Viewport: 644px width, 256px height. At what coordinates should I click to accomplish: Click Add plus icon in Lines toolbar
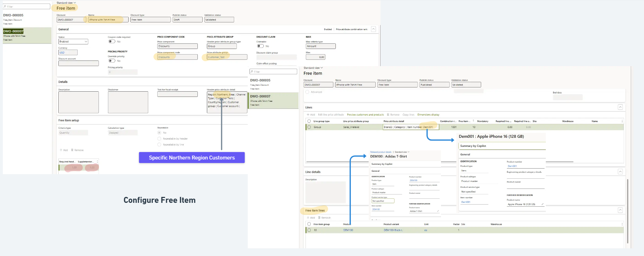pyautogui.click(x=308, y=115)
